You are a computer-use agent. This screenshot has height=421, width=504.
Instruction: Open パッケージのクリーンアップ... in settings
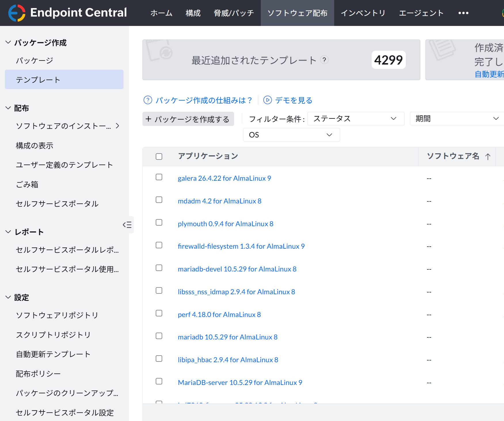(x=67, y=393)
